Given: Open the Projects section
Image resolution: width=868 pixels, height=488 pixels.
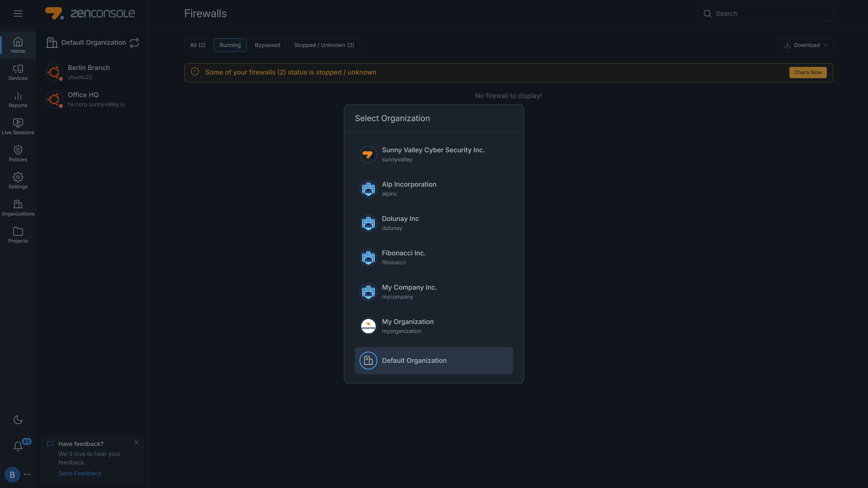Looking at the screenshot, I should point(18,235).
